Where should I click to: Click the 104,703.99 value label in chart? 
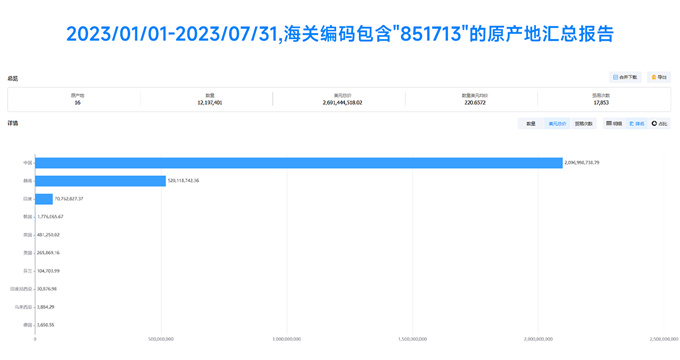(48, 271)
